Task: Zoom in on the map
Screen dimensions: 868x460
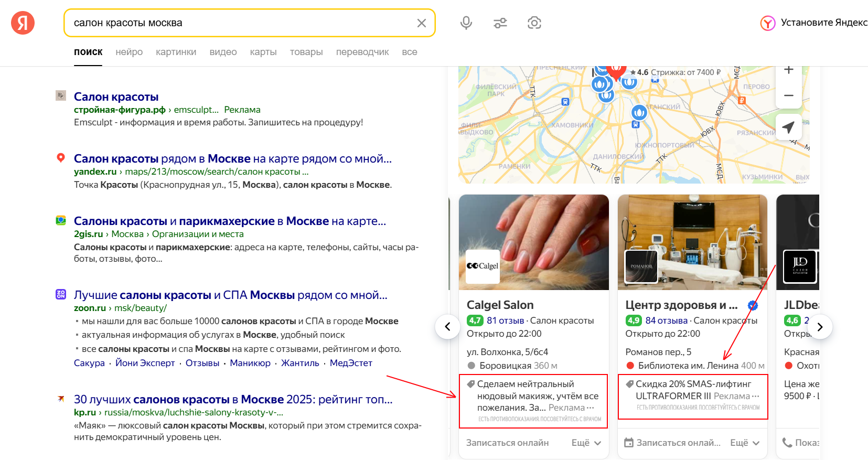Action: 789,71
